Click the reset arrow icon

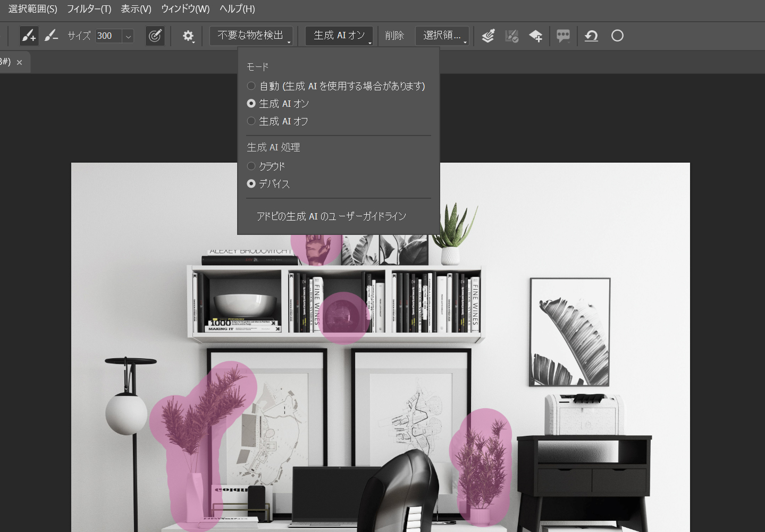pos(591,36)
